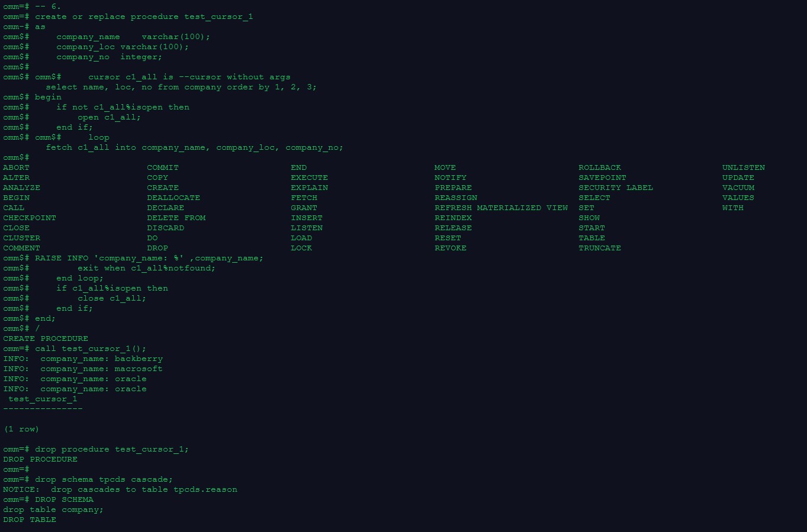807x532 pixels.
Task: Click the 'SECURITY LABEL' completion entry
Action: point(616,188)
